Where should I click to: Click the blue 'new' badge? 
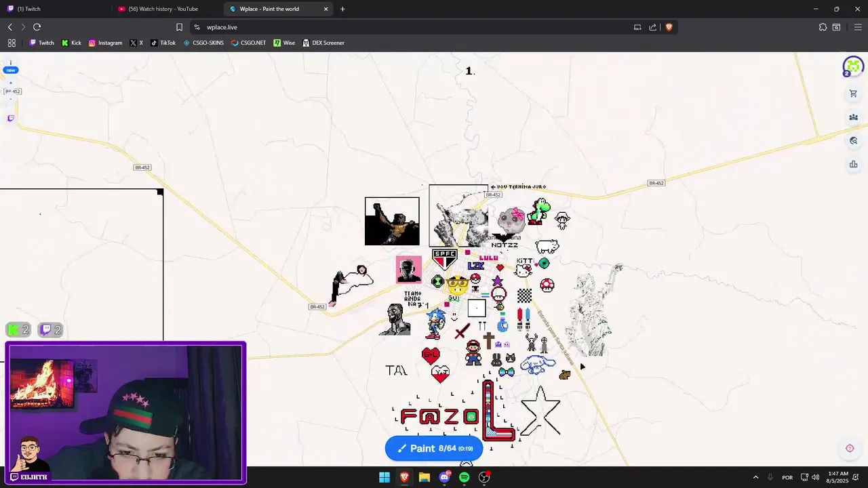[11, 70]
